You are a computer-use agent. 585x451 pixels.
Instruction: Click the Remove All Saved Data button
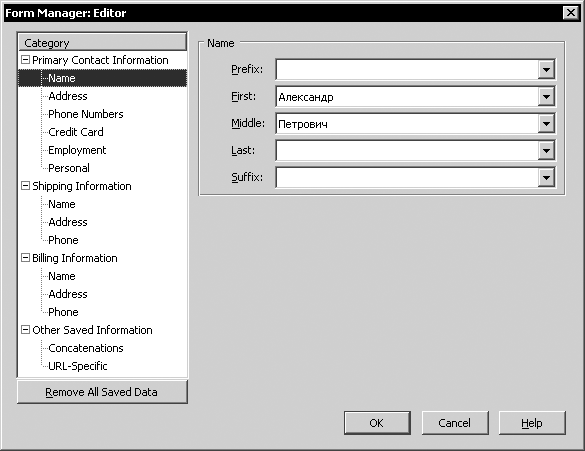pos(102,392)
